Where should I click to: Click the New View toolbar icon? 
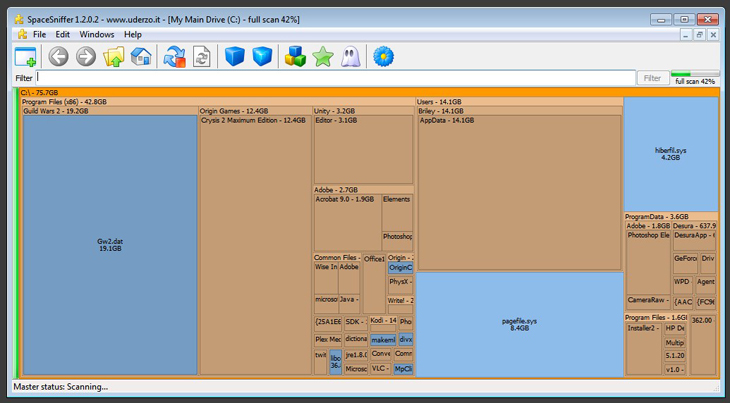coord(25,57)
